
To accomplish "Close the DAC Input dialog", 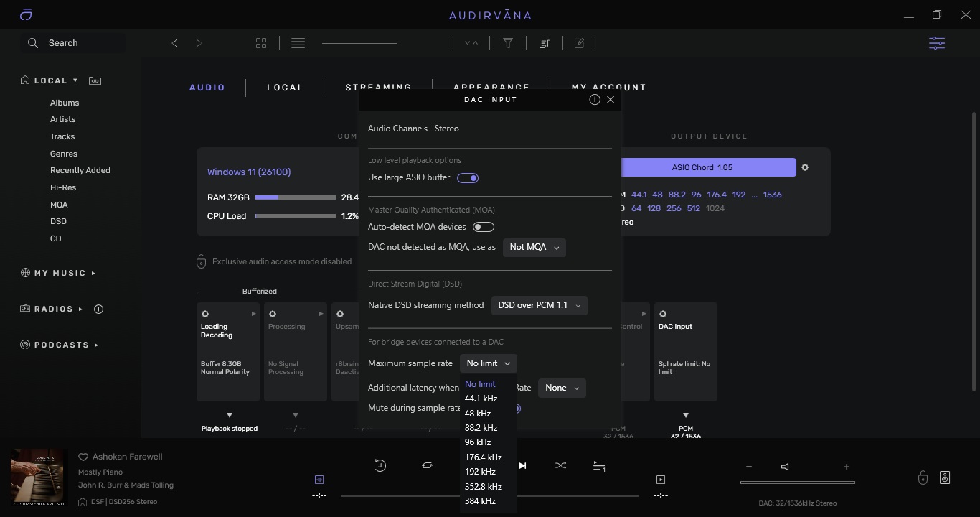I will 611,100.
